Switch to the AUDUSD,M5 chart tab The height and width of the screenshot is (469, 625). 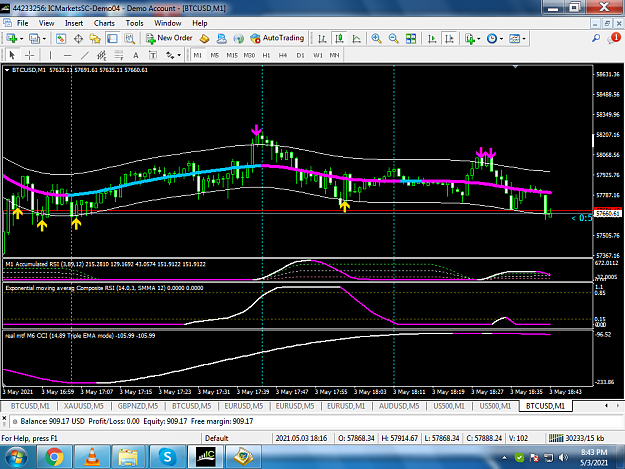pos(399,406)
